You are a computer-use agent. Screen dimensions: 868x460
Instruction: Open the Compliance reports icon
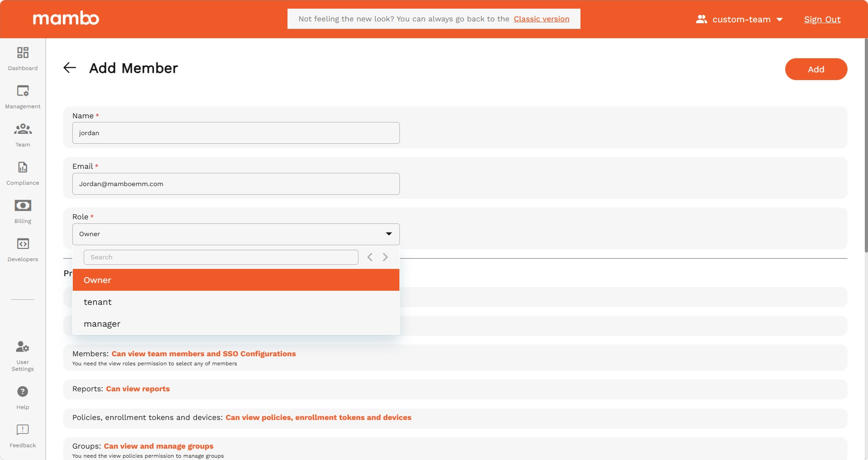click(23, 167)
